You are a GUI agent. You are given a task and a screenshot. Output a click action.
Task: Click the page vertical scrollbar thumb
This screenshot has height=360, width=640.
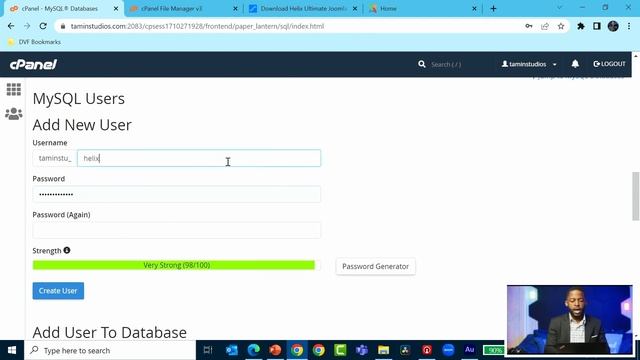click(x=636, y=196)
